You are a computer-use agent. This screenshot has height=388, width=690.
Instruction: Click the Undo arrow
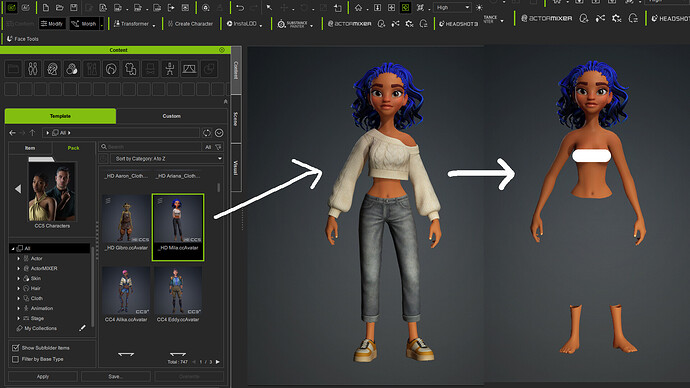(240, 8)
